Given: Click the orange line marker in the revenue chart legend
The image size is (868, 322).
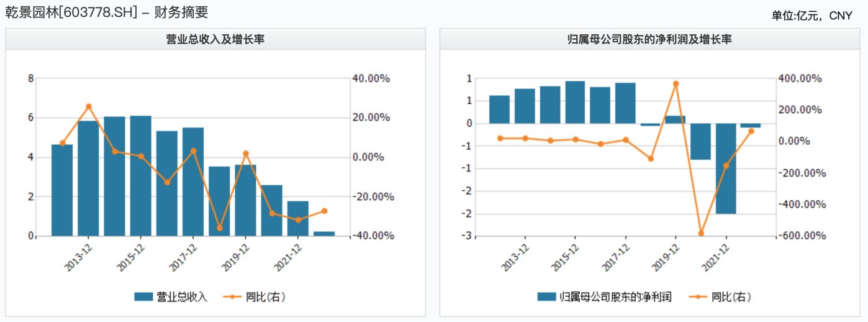Looking at the screenshot, I should (230, 297).
